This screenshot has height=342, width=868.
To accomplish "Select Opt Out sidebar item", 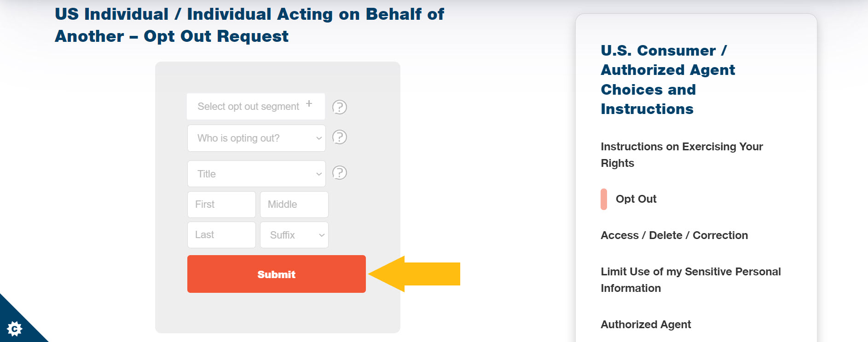I will click(636, 199).
